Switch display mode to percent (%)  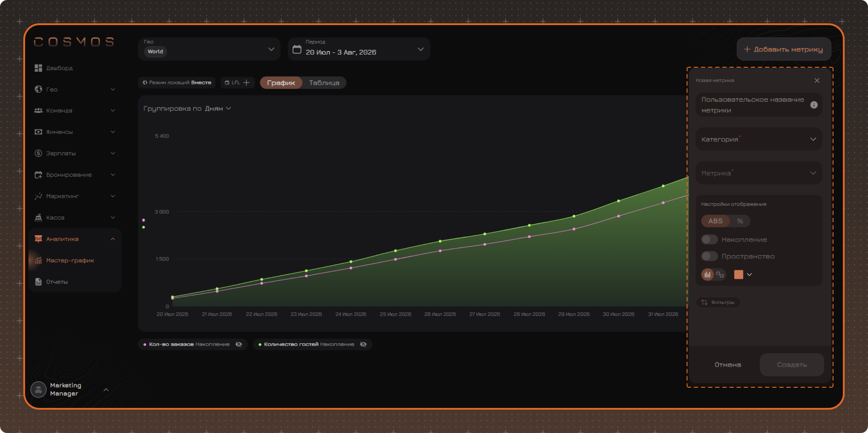pyautogui.click(x=740, y=221)
